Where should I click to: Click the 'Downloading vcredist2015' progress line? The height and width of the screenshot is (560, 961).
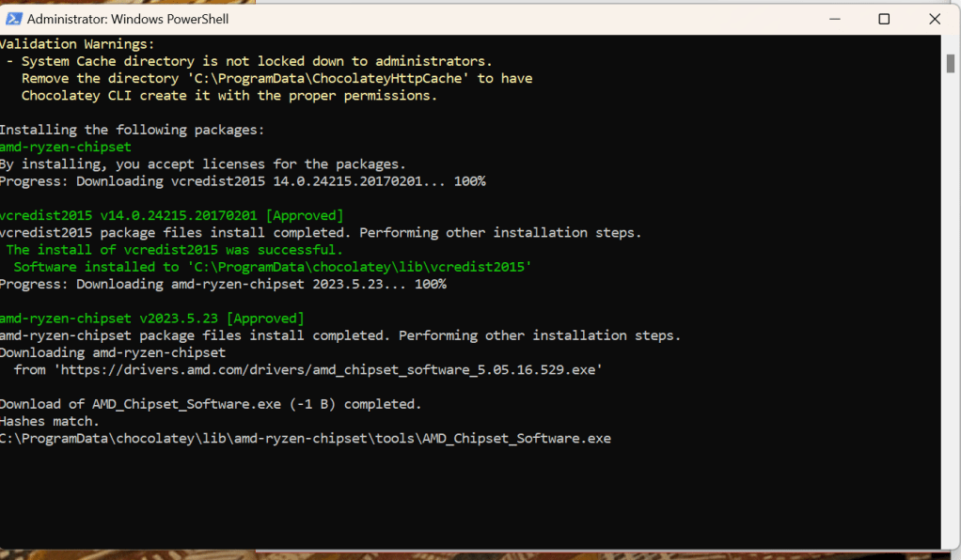(x=243, y=181)
